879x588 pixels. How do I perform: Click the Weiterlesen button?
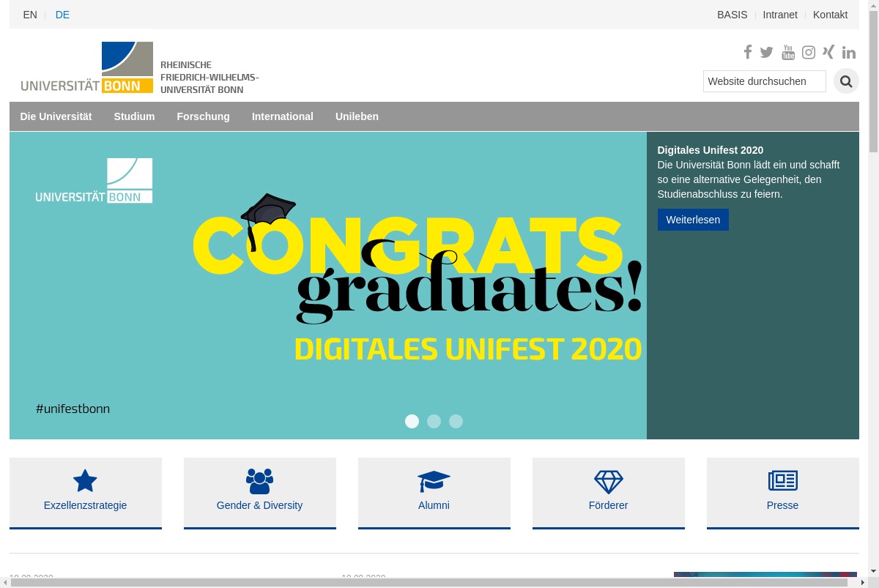[693, 220]
